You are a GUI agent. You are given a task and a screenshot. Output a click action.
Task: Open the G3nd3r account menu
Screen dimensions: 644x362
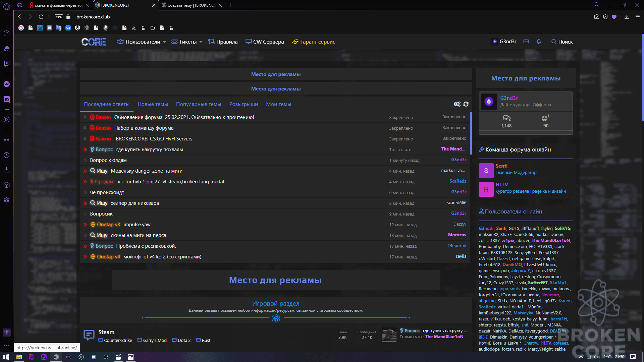[x=504, y=42]
